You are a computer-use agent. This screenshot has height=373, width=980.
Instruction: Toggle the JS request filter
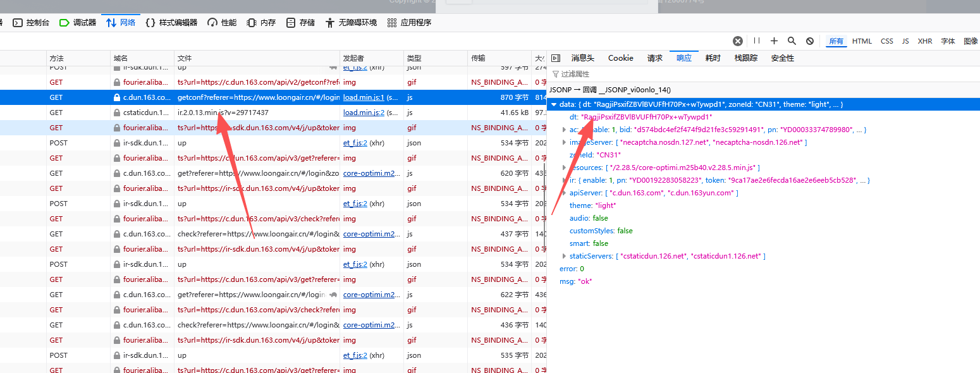pyautogui.click(x=905, y=41)
